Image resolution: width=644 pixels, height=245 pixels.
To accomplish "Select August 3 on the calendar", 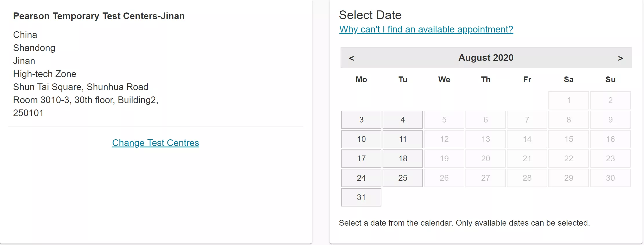I will [361, 120].
